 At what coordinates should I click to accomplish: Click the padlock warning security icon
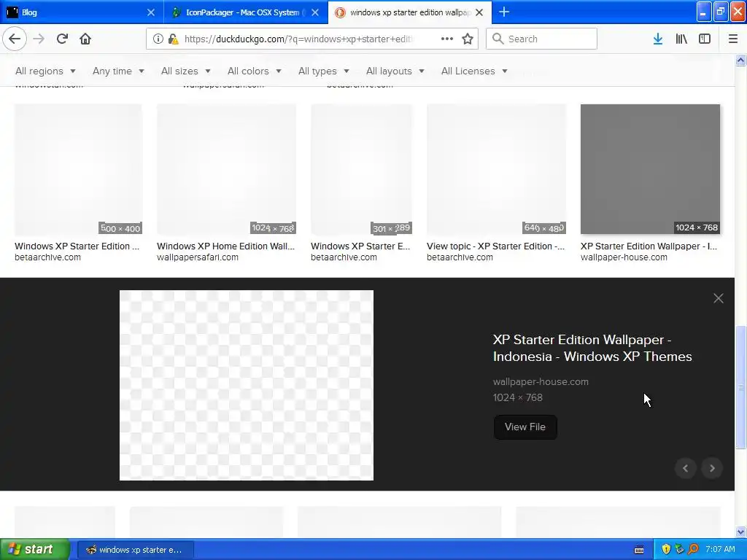pos(174,39)
